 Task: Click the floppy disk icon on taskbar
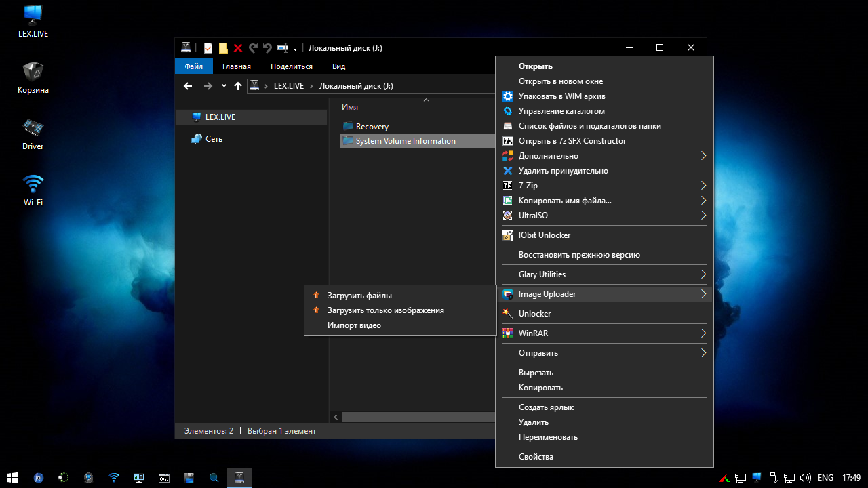click(x=190, y=478)
